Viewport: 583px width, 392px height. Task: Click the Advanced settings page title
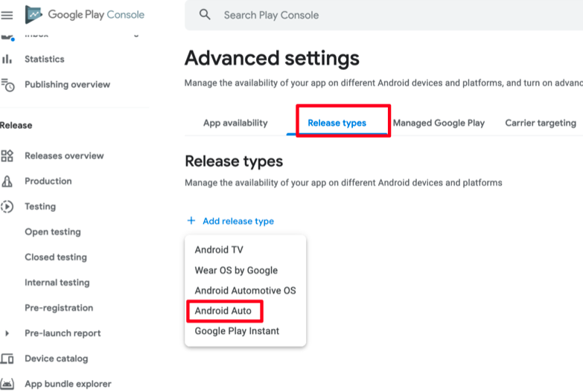click(x=273, y=58)
